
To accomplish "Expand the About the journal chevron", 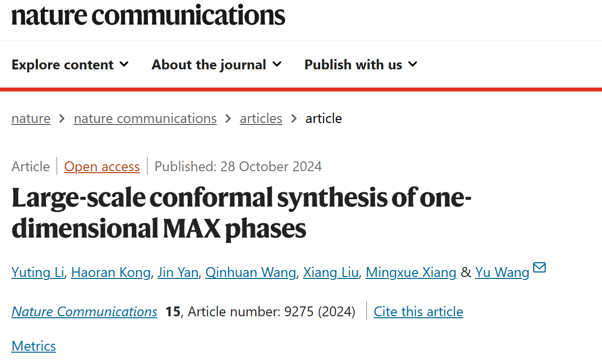I will coord(277,64).
